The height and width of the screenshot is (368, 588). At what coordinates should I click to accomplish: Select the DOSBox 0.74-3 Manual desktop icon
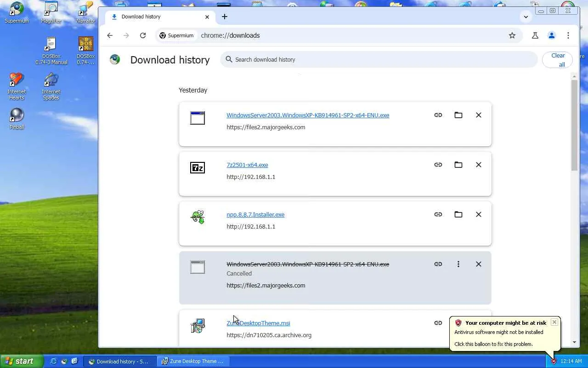point(51,51)
